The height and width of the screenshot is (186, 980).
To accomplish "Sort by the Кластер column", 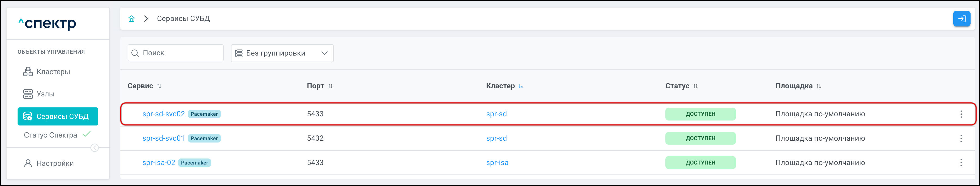I will (521, 86).
